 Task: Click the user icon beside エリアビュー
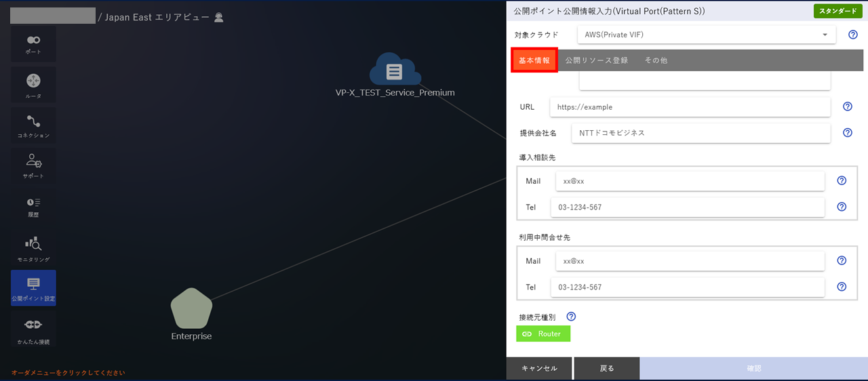point(218,18)
